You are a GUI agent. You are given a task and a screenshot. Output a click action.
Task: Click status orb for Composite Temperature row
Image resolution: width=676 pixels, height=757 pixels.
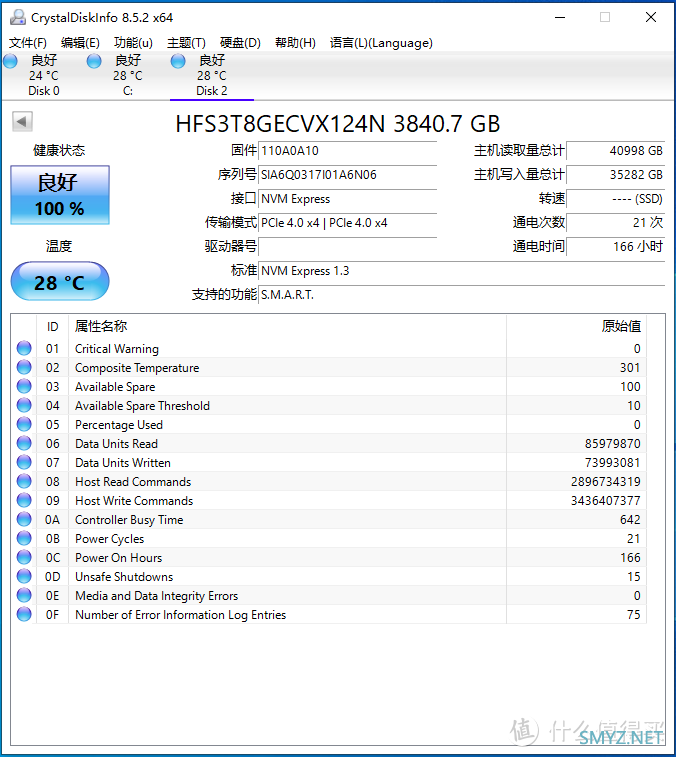coord(24,367)
